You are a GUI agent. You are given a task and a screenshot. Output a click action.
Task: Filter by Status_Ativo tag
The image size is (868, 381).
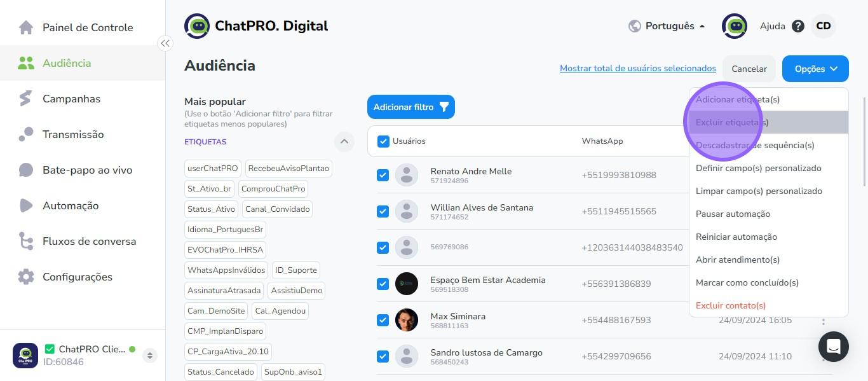pyautogui.click(x=212, y=209)
